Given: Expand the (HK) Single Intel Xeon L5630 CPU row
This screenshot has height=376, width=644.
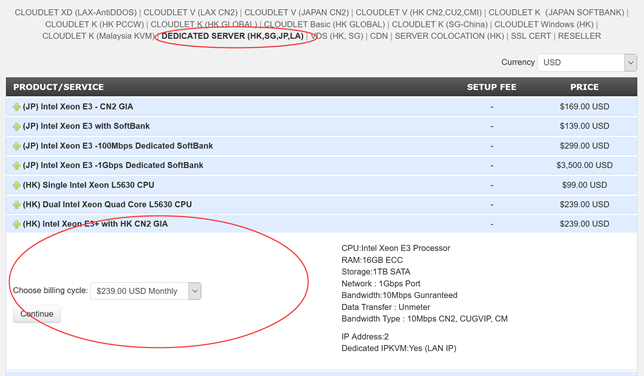Looking at the screenshot, I should point(322,185).
